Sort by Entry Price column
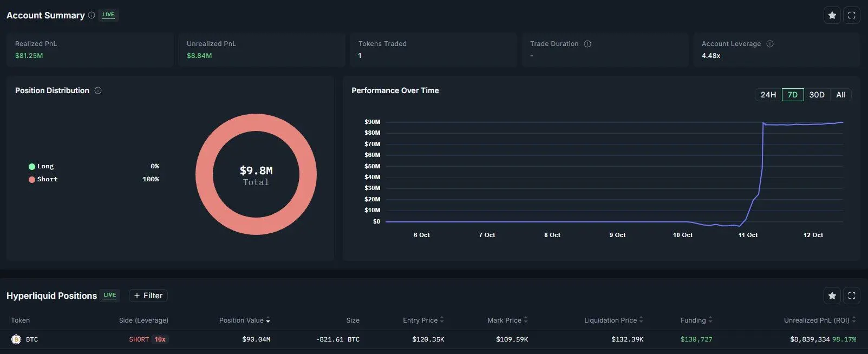Viewport: 868px width, 354px height. click(423, 320)
